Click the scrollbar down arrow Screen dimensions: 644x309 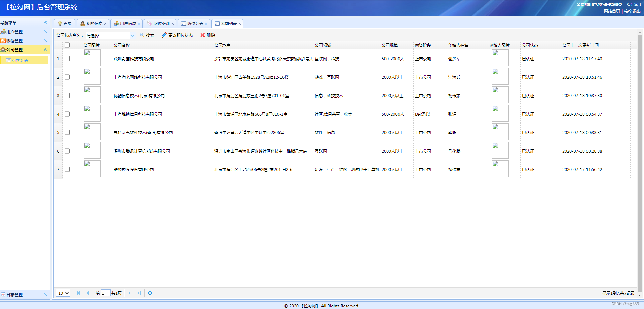pos(640,295)
